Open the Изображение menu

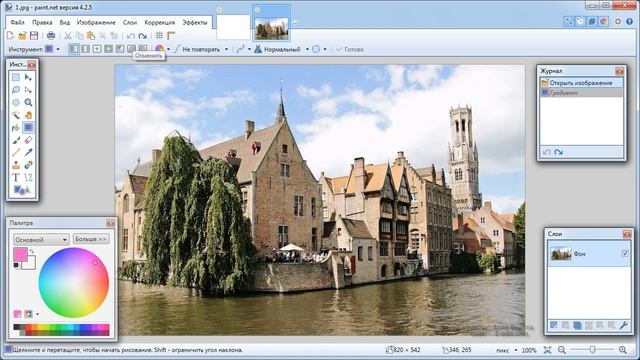pyautogui.click(x=96, y=22)
